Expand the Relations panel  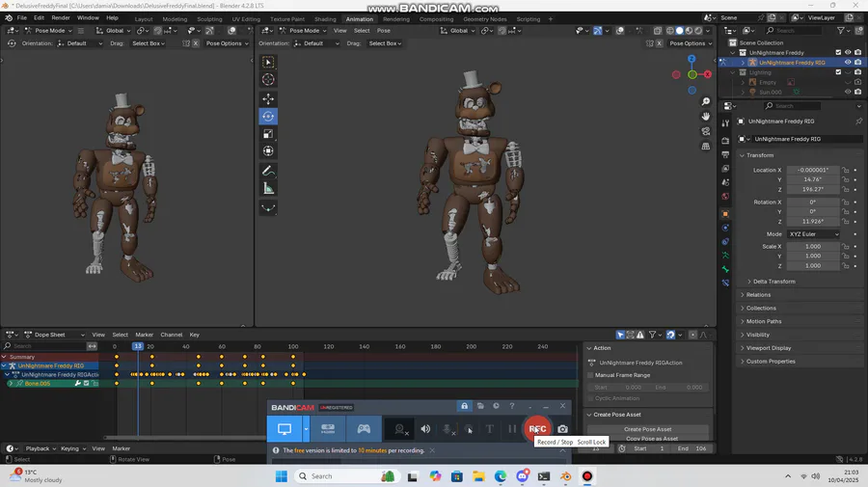click(x=758, y=295)
